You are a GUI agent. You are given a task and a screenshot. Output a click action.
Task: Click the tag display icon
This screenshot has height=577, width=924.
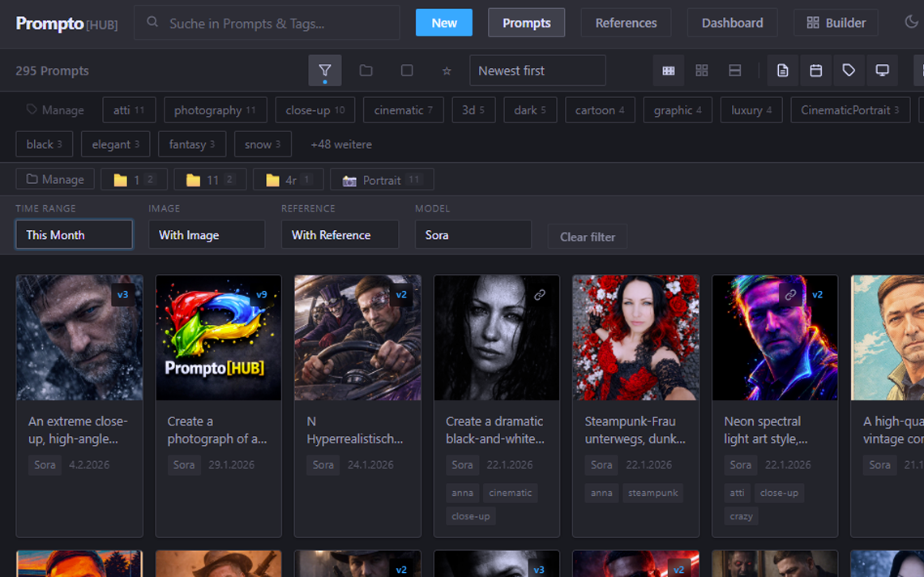coord(849,71)
